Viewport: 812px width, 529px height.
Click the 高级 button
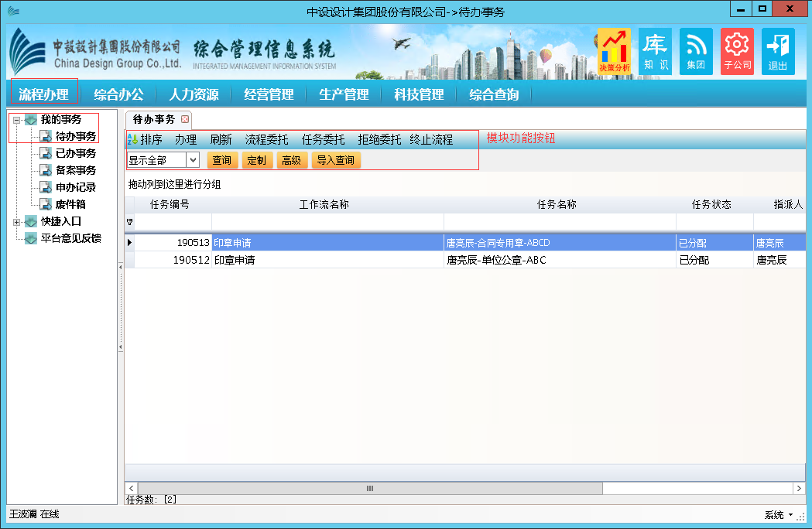point(292,160)
